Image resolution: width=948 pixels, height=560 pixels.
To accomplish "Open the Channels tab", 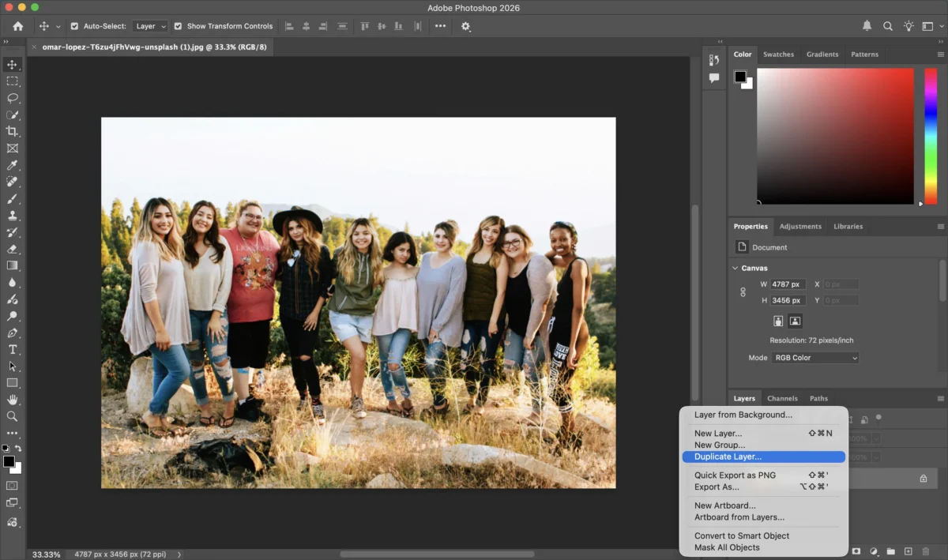I will pyautogui.click(x=782, y=399).
